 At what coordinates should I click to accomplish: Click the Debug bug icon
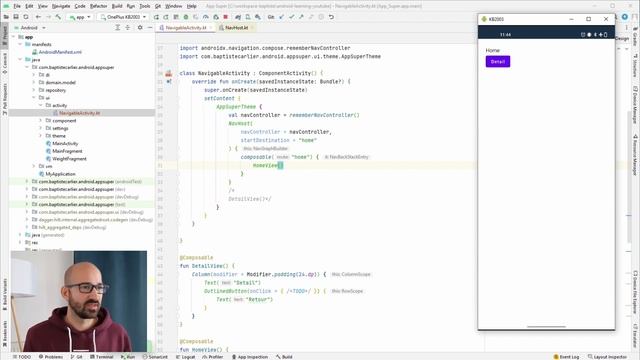tap(186, 17)
